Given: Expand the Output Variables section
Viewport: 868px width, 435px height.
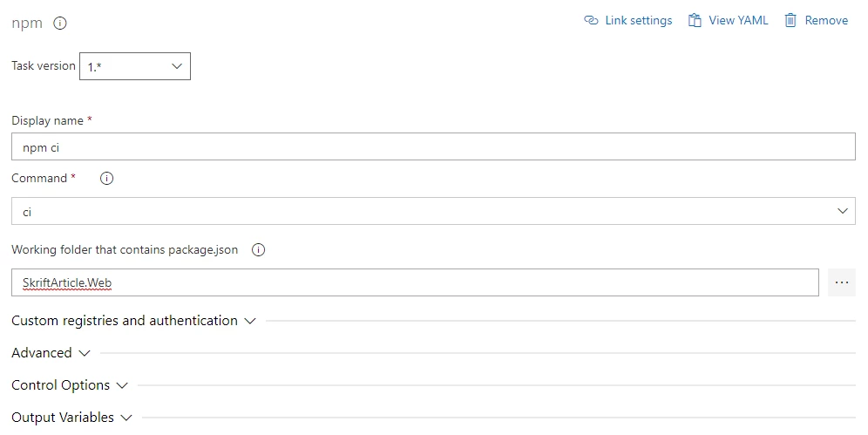Looking at the screenshot, I should [72, 418].
